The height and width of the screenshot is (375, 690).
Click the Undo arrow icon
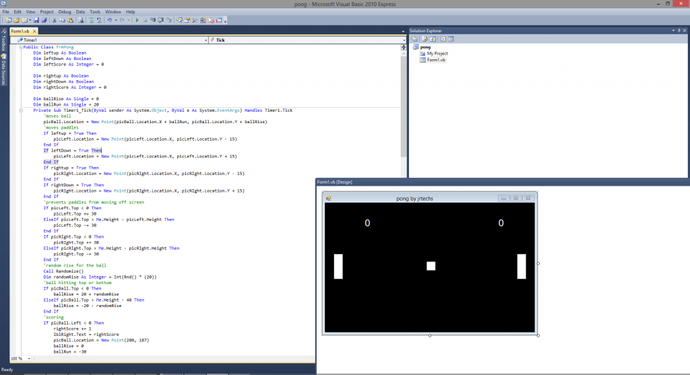pyautogui.click(x=110, y=20)
